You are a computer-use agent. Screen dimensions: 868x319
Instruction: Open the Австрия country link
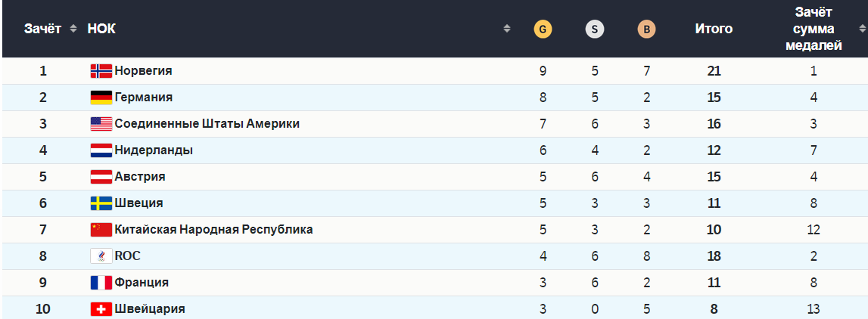[140, 177]
